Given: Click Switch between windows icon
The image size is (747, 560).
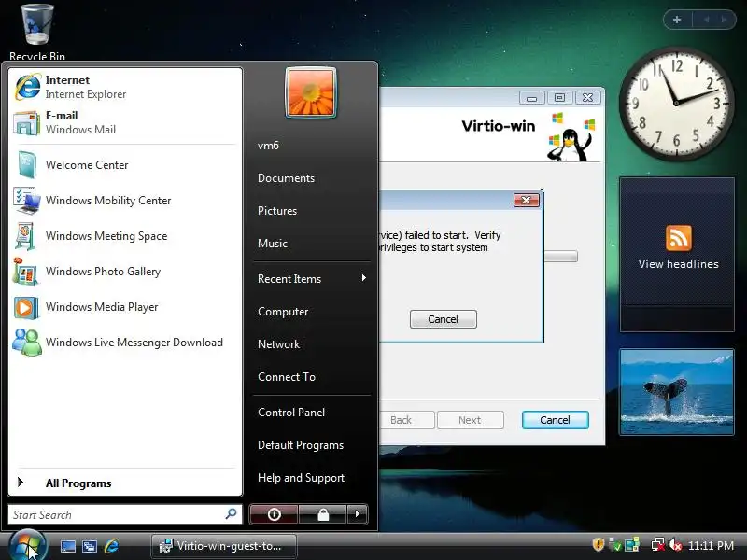Looking at the screenshot, I should click(x=90, y=546).
